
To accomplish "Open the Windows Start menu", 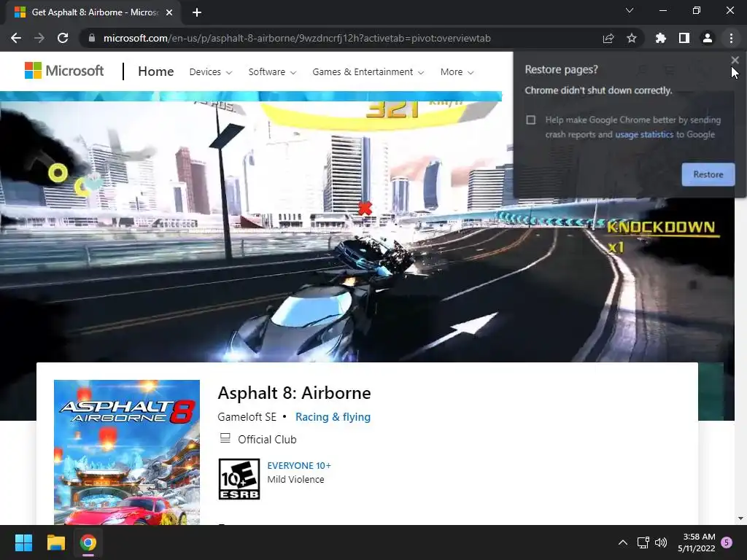I will pos(23,542).
